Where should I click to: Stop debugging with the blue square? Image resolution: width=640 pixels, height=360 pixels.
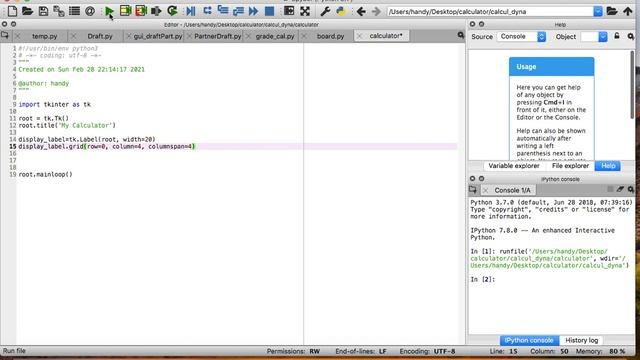pyautogui.click(x=269, y=11)
